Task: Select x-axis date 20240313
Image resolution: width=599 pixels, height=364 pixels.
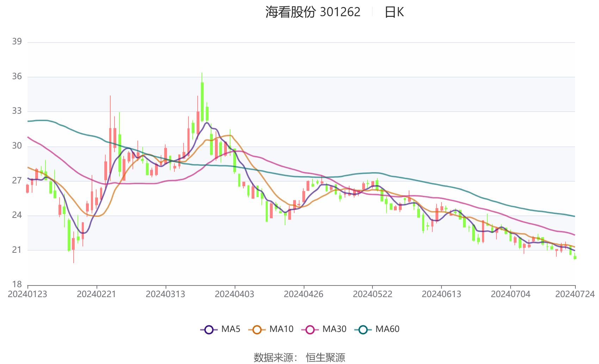Action: click(x=166, y=294)
